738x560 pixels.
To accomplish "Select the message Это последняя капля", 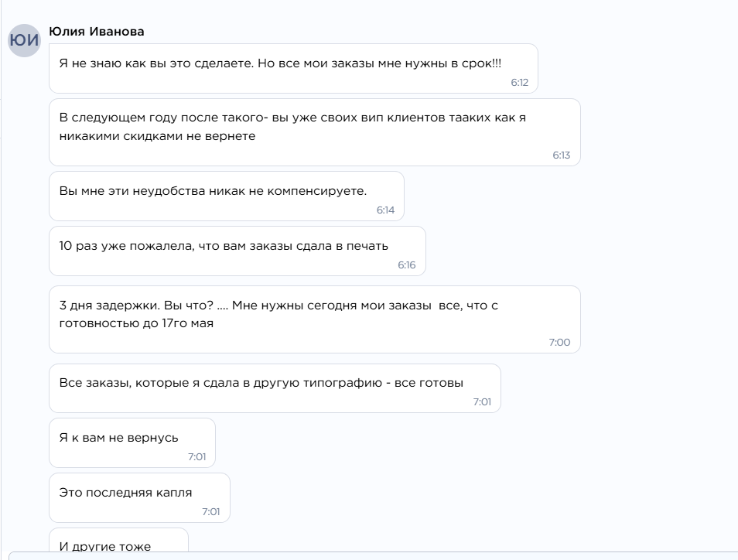I will click(139, 498).
